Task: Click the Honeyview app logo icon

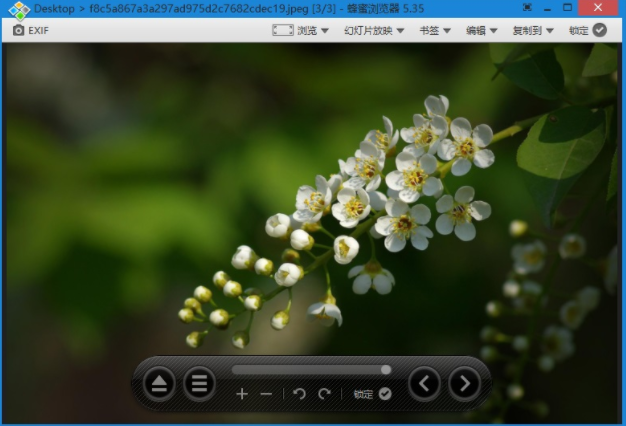Action: point(19,10)
